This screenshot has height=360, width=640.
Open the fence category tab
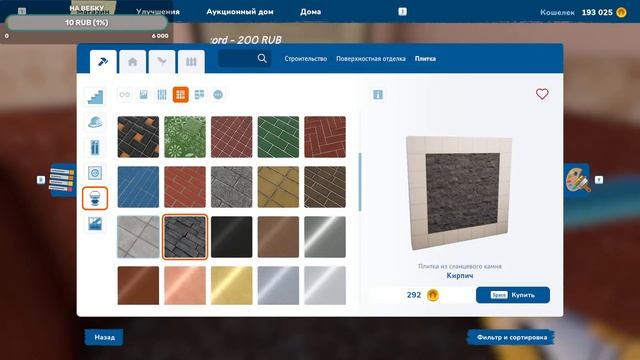click(x=191, y=62)
